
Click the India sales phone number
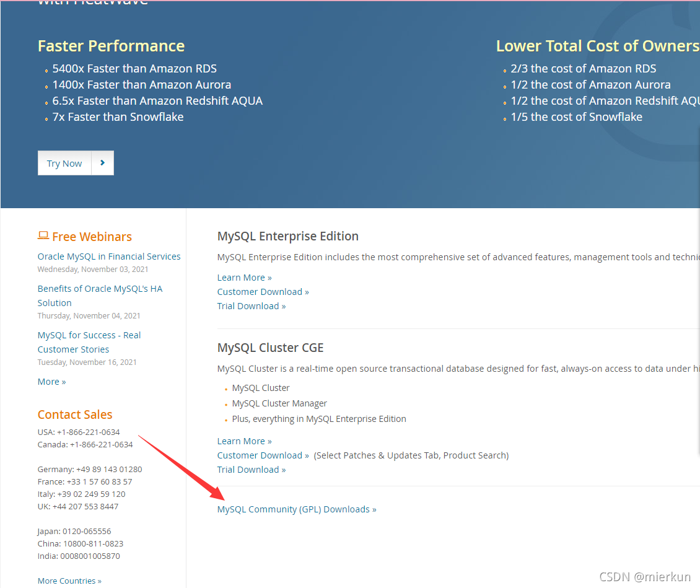(90, 556)
